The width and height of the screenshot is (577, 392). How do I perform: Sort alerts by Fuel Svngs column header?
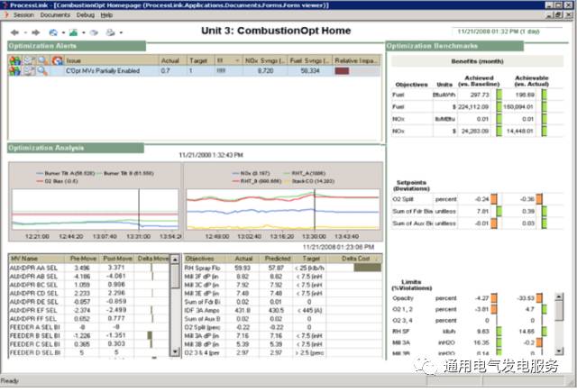(310, 60)
